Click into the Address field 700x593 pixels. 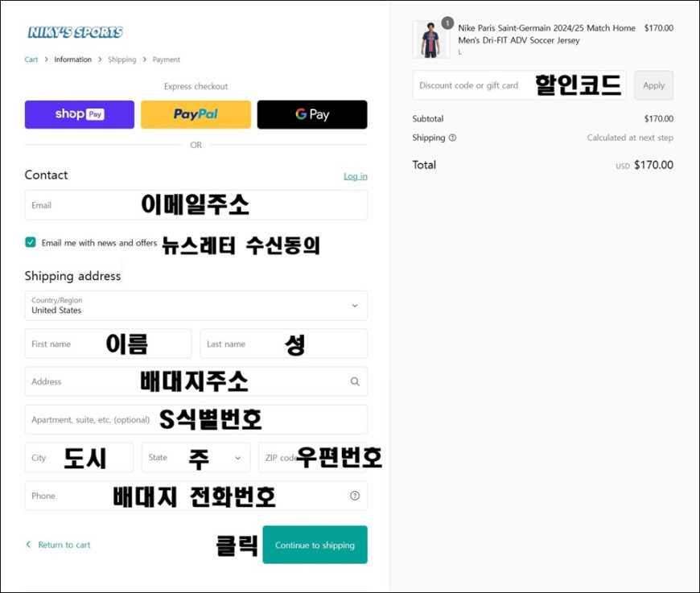click(196, 381)
